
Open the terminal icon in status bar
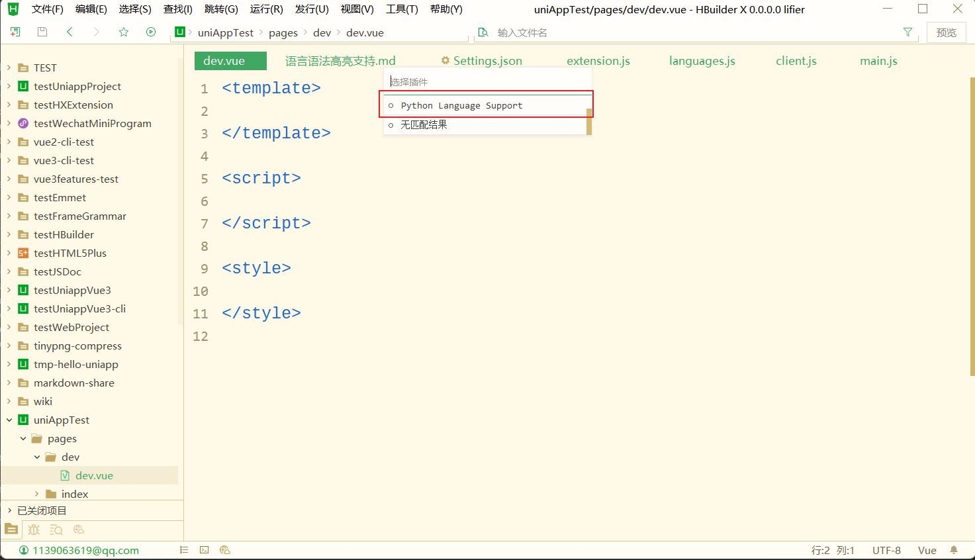pos(205,550)
